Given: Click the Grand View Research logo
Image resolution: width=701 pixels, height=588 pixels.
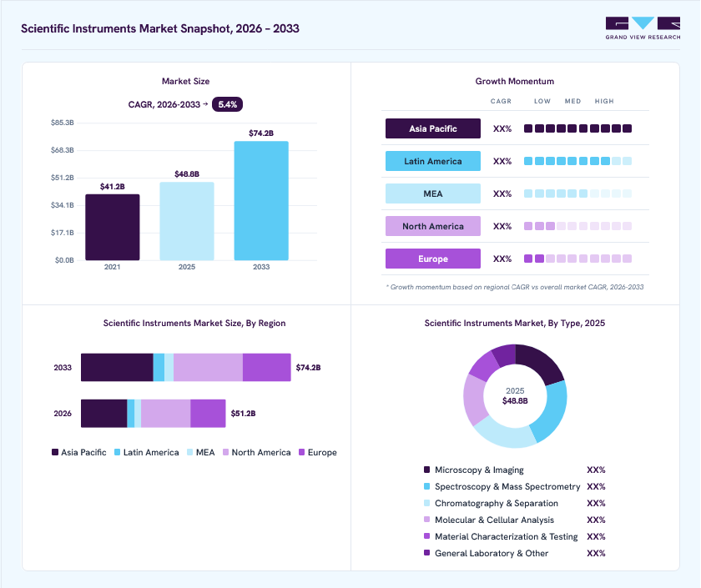Looking at the screenshot, I should tap(643, 28).
